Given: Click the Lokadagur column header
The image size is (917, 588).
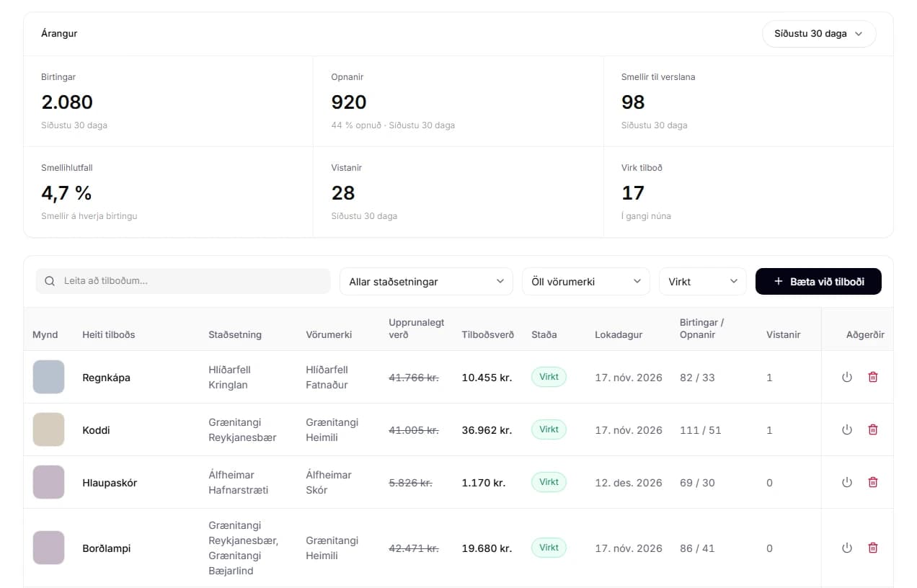Looking at the screenshot, I should pyautogui.click(x=619, y=334).
